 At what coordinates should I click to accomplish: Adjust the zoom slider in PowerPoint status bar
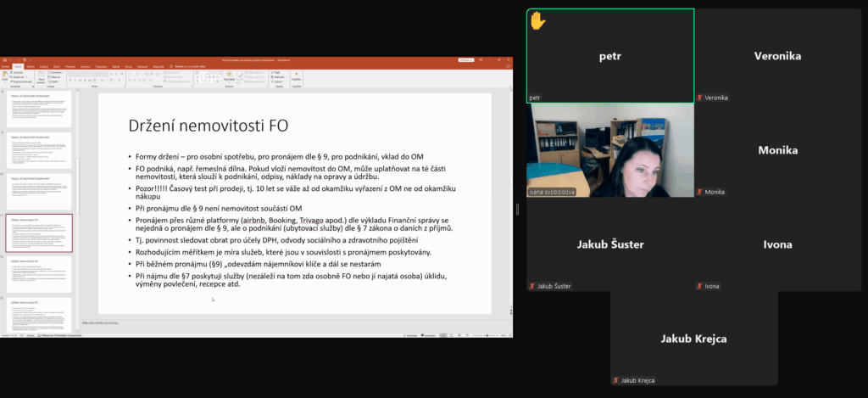click(487, 335)
